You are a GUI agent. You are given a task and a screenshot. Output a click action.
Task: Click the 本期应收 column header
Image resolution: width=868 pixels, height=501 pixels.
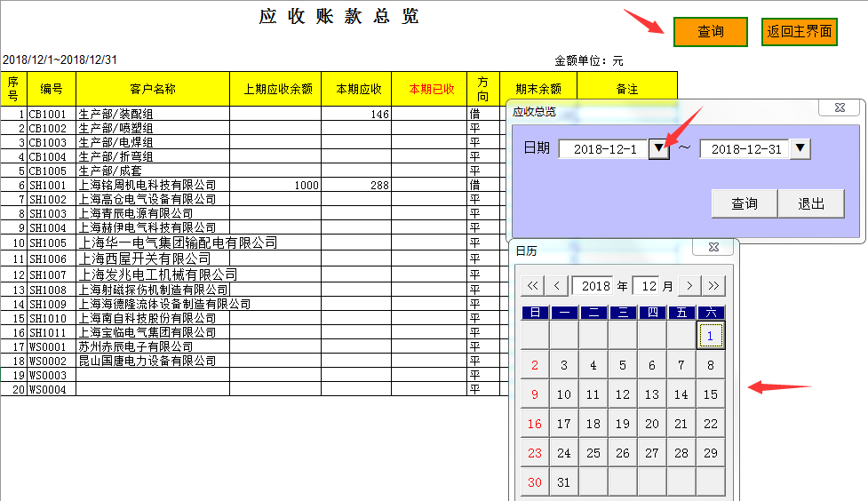coord(356,89)
